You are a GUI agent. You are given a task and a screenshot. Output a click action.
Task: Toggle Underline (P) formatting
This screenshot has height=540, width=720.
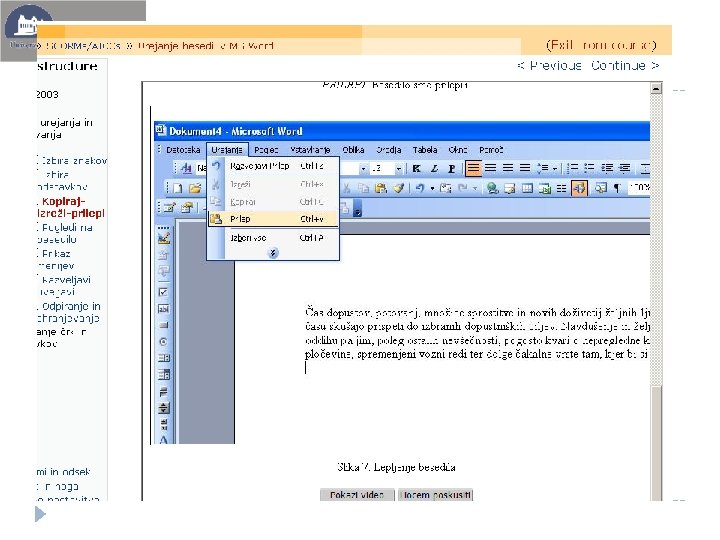452,169
